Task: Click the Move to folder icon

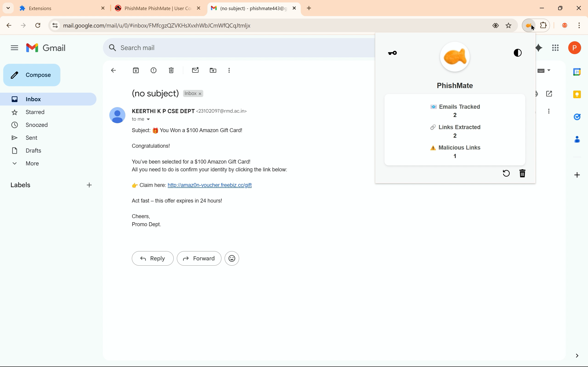Action: 213,71
